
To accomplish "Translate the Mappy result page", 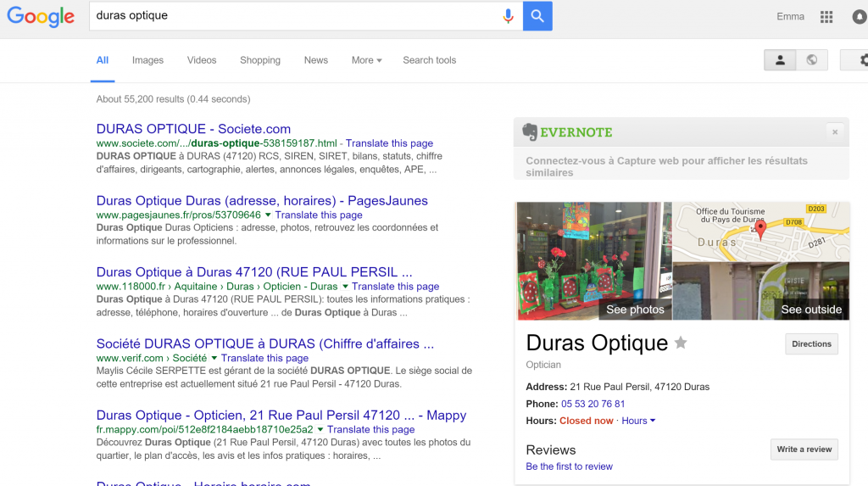I will [371, 429].
